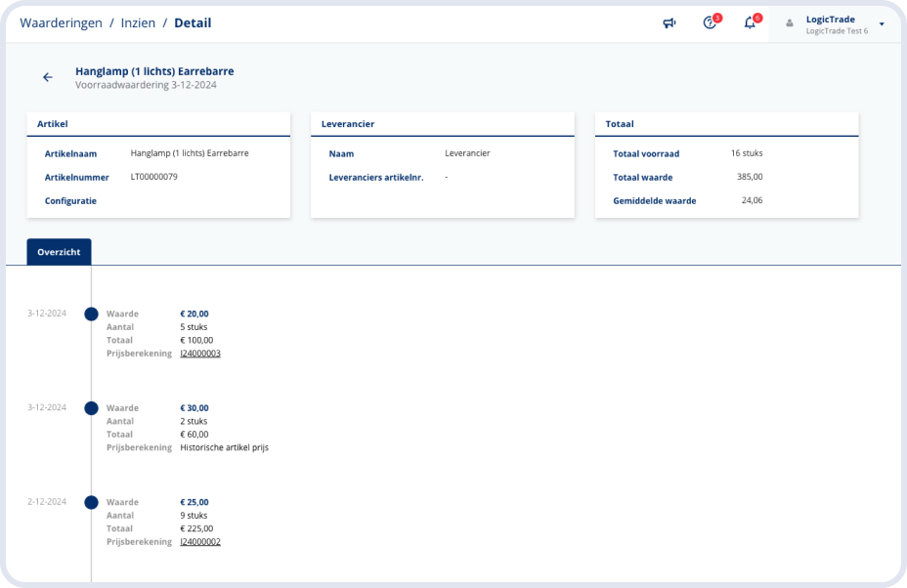907x588 pixels.
Task: Select the timeline dot dated 2-12-2024
Action: coord(91,502)
